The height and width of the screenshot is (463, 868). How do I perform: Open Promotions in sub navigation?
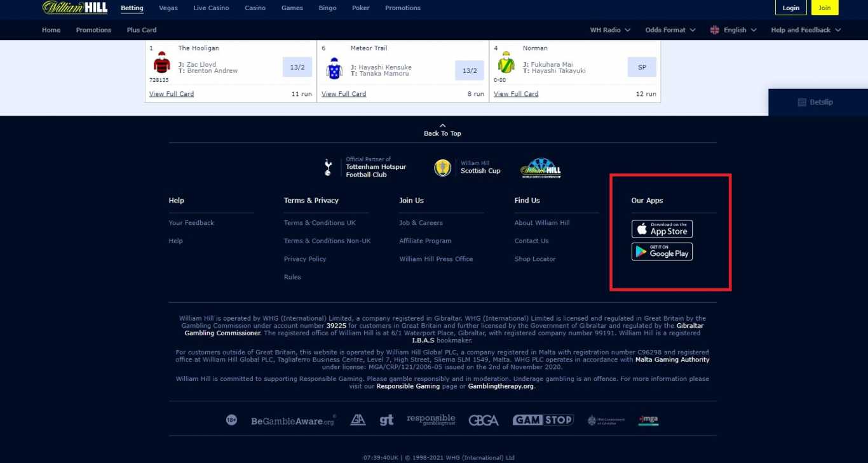coord(93,30)
